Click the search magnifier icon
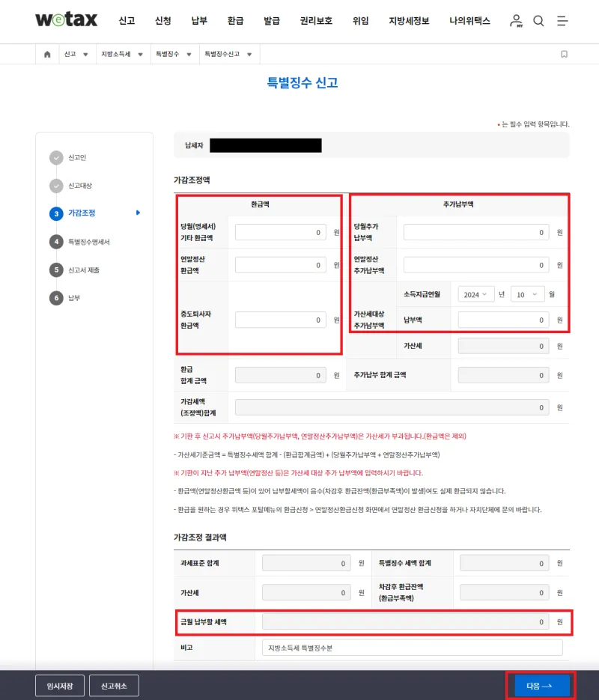The image size is (599, 700). pos(538,21)
